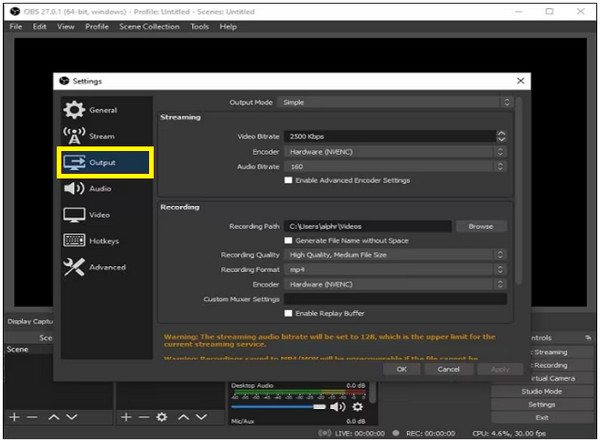Viewport: 600px width, 442px height.
Task: Click the Desktop Audio volume slider
Action: point(279,407)
